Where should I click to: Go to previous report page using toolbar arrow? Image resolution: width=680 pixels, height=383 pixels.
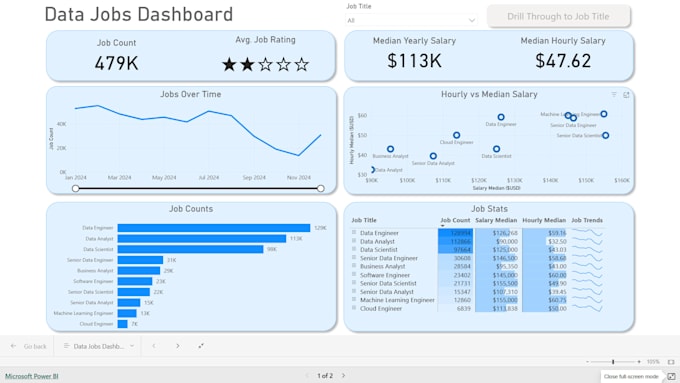(x=154, y=346)
